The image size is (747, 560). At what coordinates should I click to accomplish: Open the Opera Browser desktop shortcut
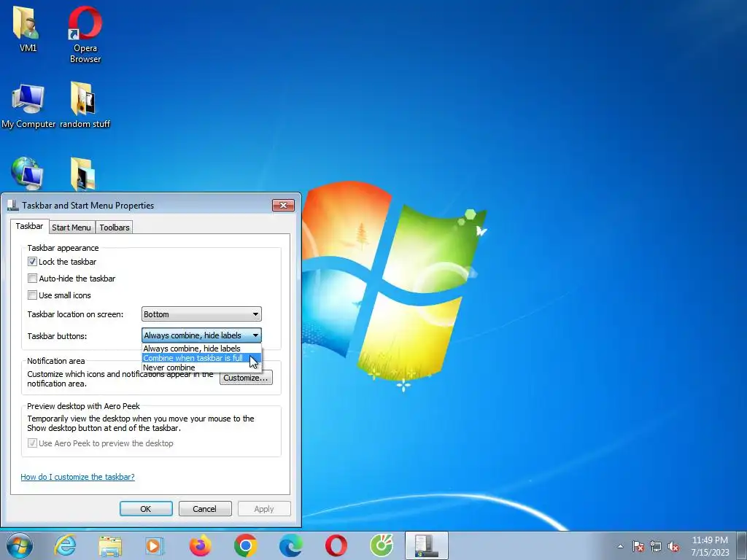coord(85,34)
